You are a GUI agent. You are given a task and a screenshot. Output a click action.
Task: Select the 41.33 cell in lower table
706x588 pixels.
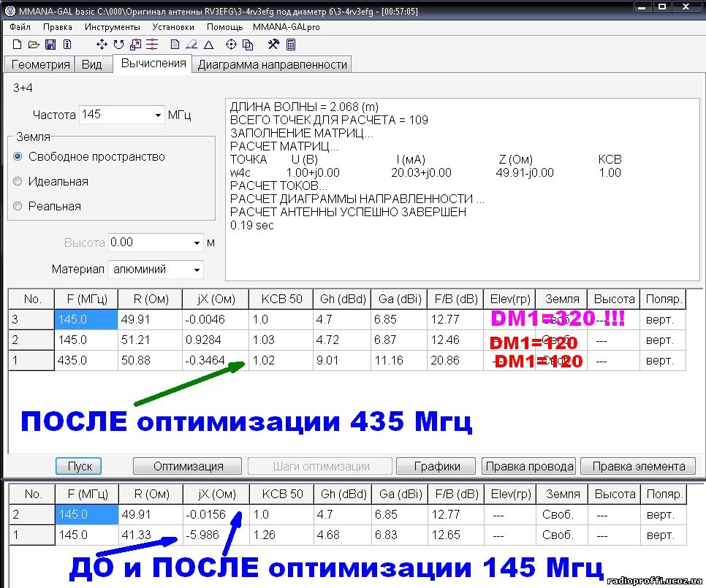[151, 535]
